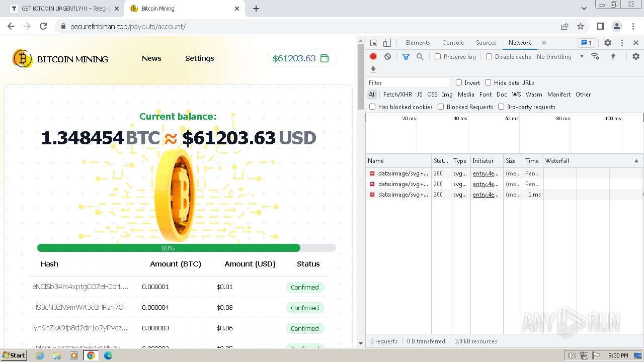The image size is (644, 362).
Task: Filter requests by Img type
Action: click(x=447, y=95)
